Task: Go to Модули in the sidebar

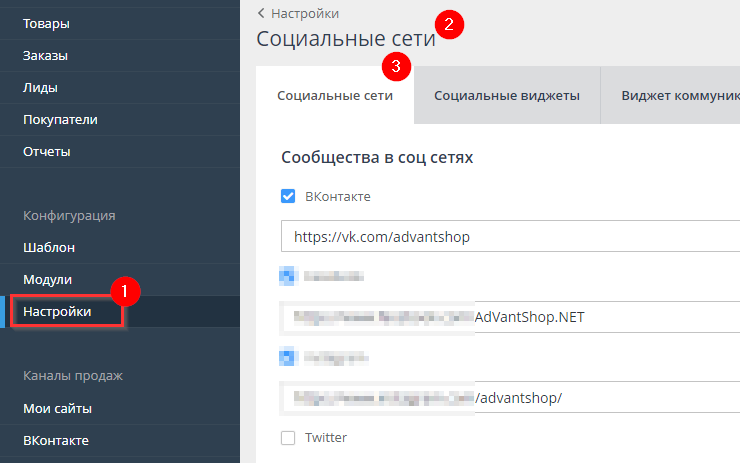Action: (47, 279)
